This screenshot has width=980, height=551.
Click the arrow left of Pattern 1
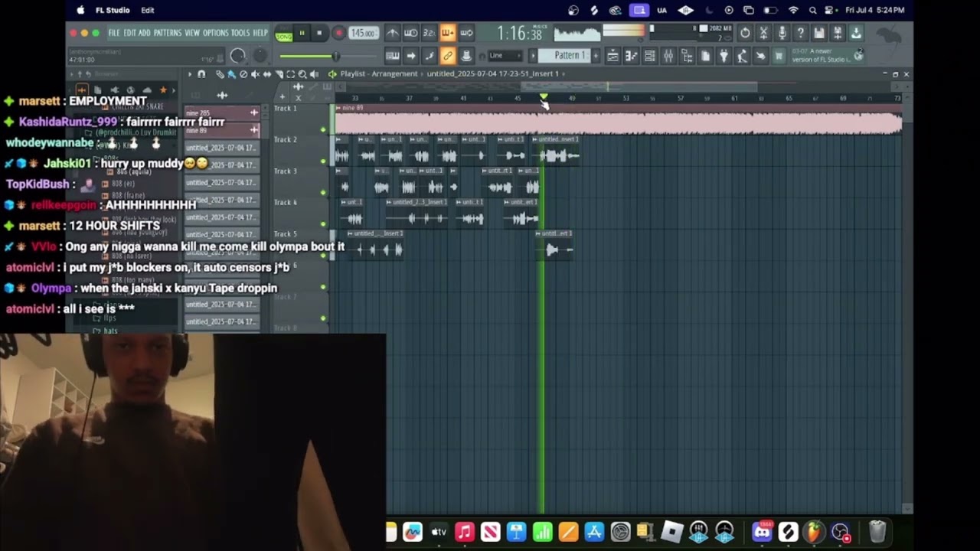(533, 56)
